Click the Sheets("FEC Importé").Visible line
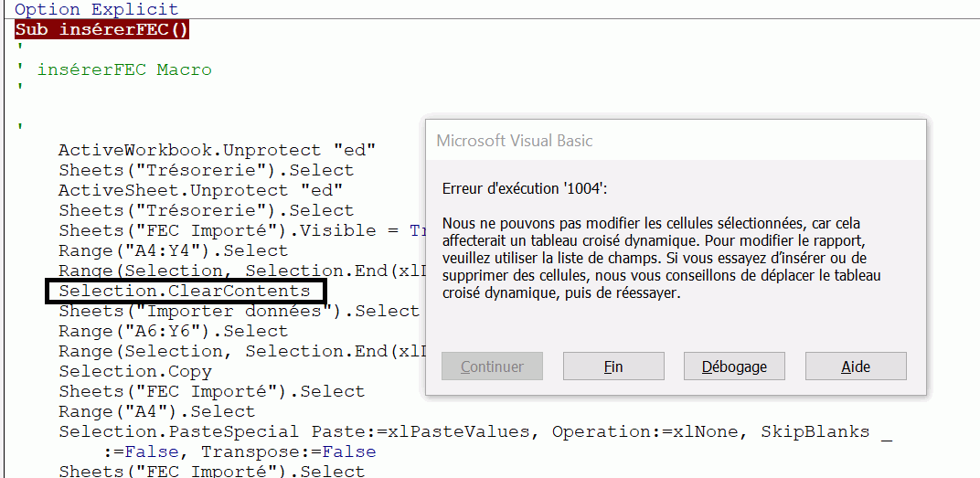 (242, 230)
